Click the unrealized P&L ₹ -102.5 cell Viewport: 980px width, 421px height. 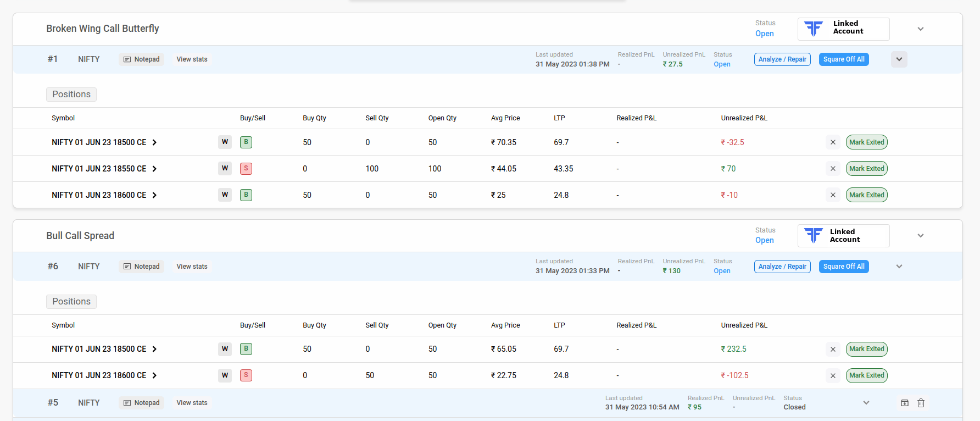click(x=734, y=375)
